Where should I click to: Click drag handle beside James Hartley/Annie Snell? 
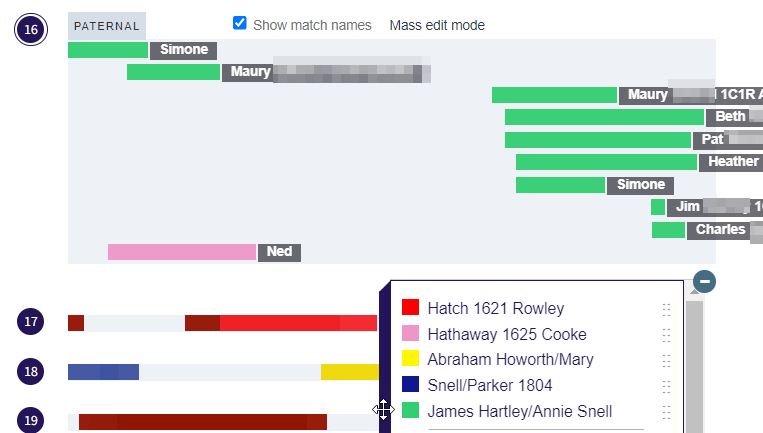(667, 411)
